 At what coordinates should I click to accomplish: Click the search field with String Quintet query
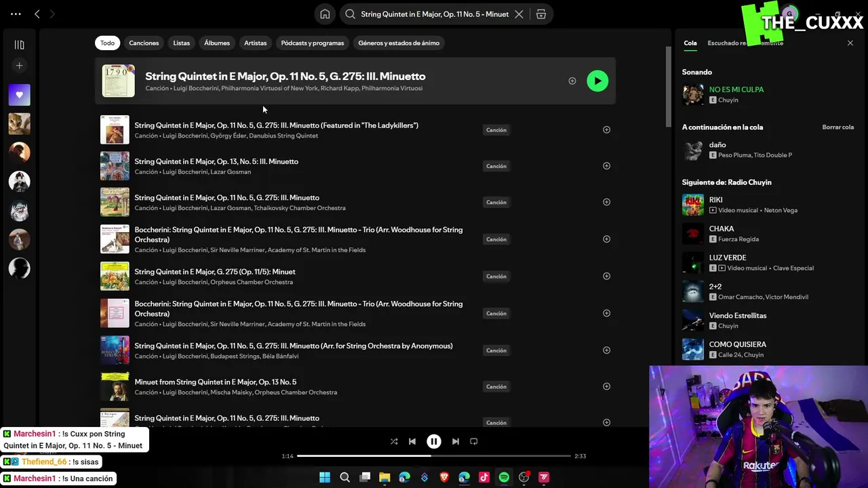[x=435, y=14]
